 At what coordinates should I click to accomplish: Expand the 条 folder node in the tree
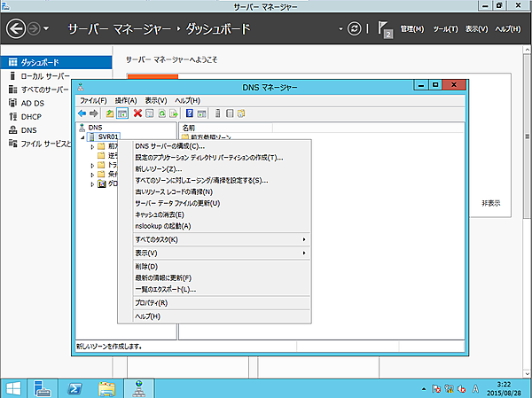tap(92, 175)
